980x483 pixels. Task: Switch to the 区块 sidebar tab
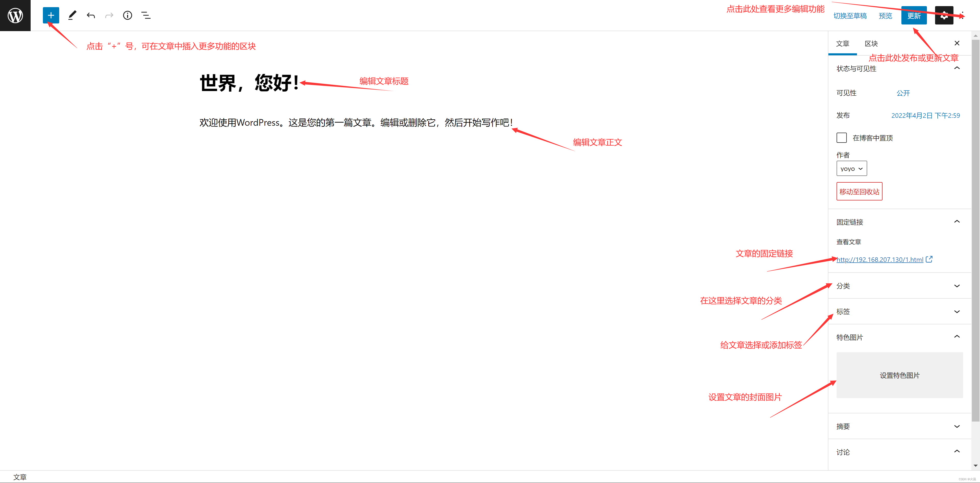click(x=871, y=44)
